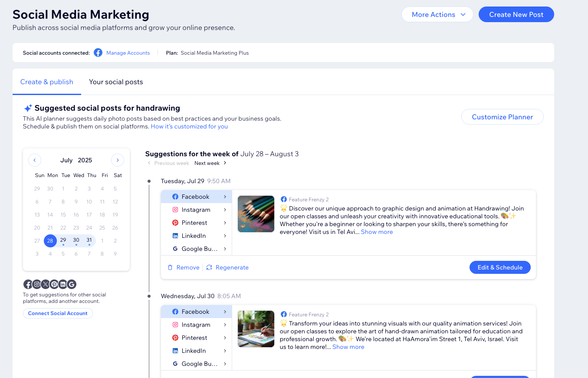
Task: Click LinkedIn logo in Tuesday post's platform list
Action: pyautogui.click(x=175, y=236)
